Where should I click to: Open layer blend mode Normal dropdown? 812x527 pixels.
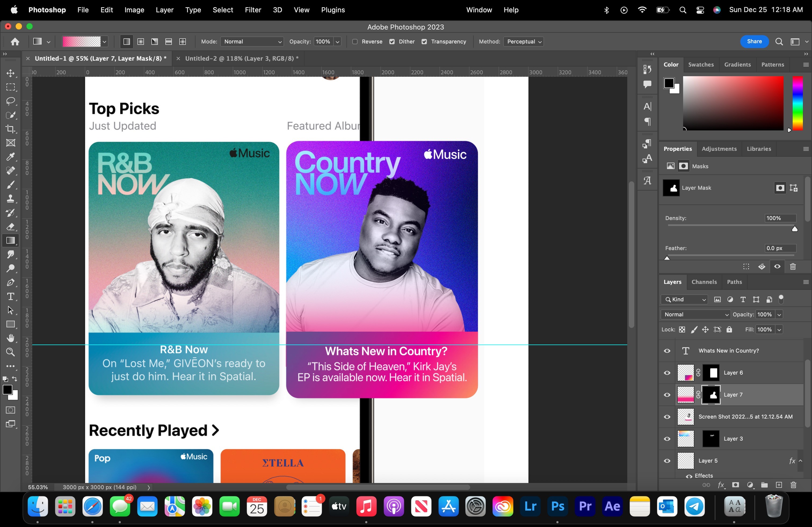tap(695, 314)
